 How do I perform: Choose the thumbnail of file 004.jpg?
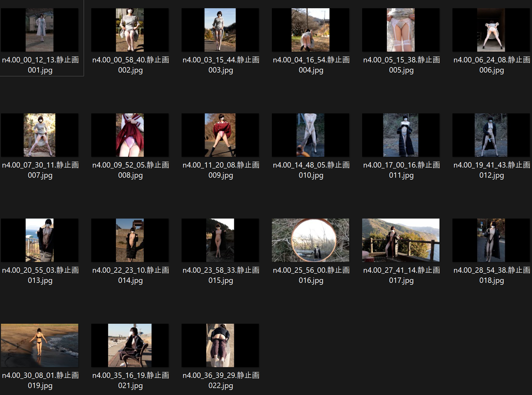[x=311, y=30]
